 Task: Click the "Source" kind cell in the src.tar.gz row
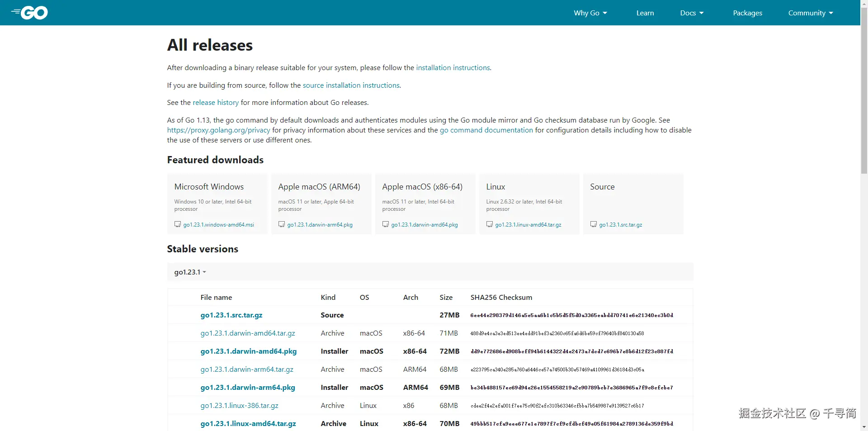[332, 315]
